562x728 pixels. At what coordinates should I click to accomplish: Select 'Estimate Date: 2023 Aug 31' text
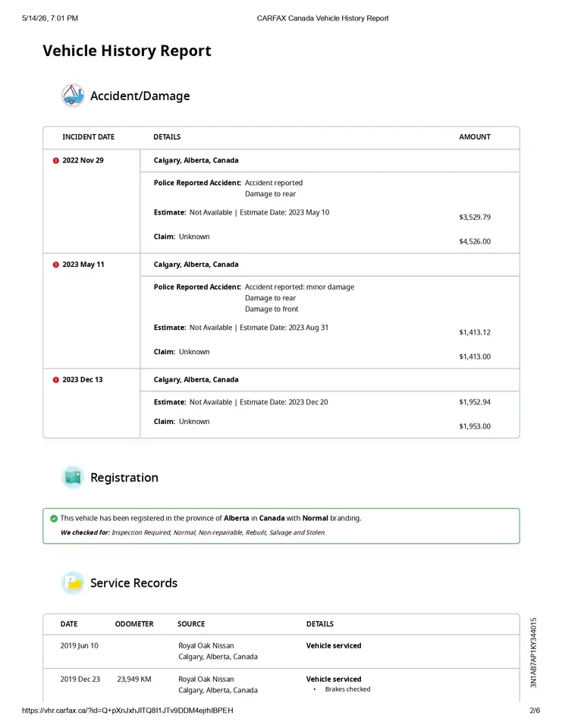[284, 328]
